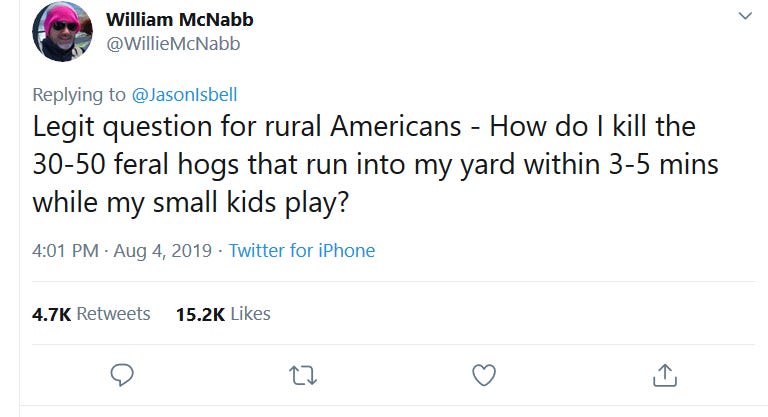Click the 'Replying to' label text

click(x=80, y=95)
